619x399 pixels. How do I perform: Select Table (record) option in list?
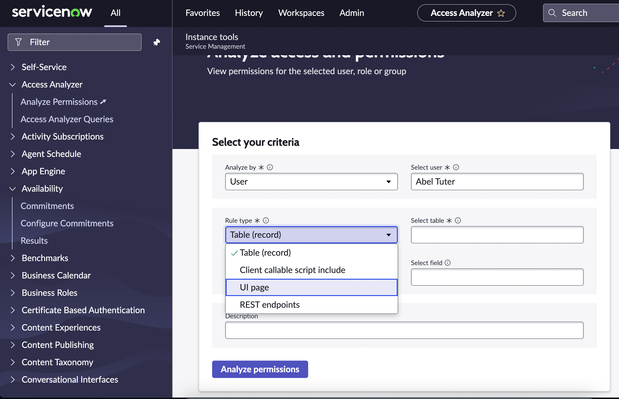click(x=311, y=253)
